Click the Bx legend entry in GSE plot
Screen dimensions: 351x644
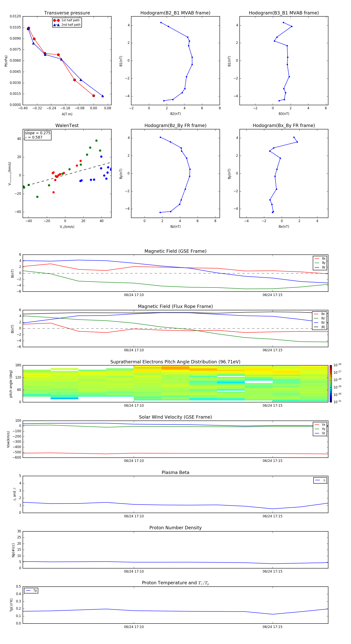click(320, 259)
